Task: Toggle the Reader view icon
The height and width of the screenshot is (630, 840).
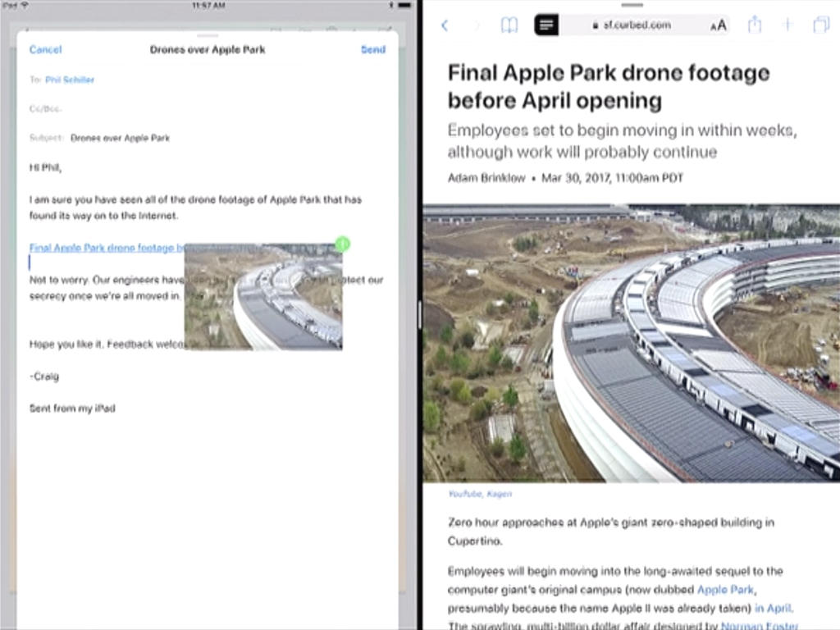Action: [x=546, y=25]
